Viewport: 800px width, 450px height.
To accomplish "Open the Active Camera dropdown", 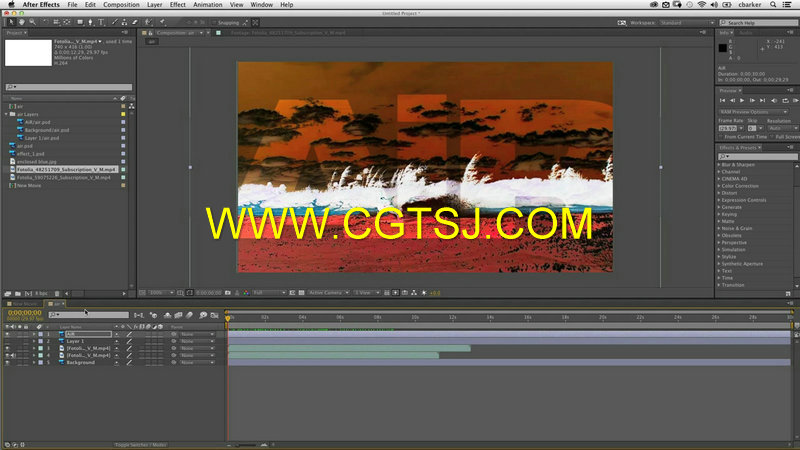I will coord(328,293).
